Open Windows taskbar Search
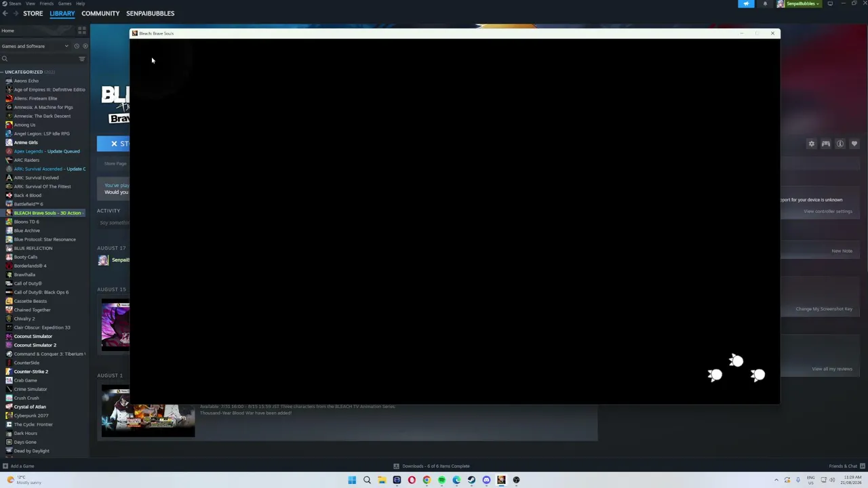Screen dimensions: 868x488 click(367, 480)
